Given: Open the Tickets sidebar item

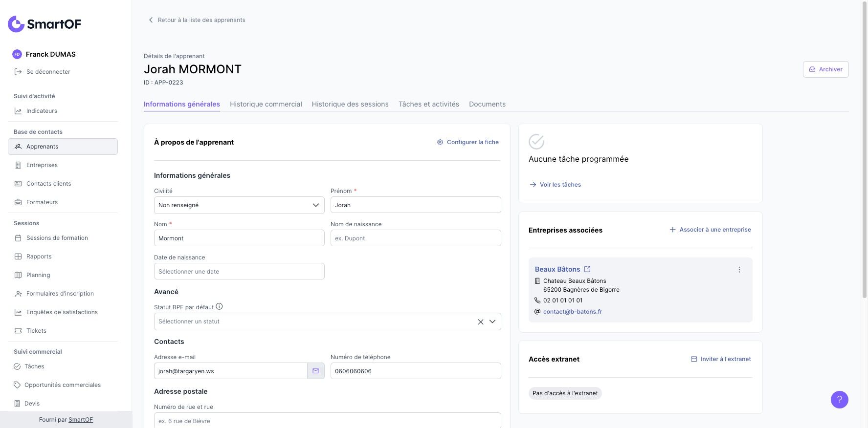Looking at the screenshot, I should [x=36, y=331].
